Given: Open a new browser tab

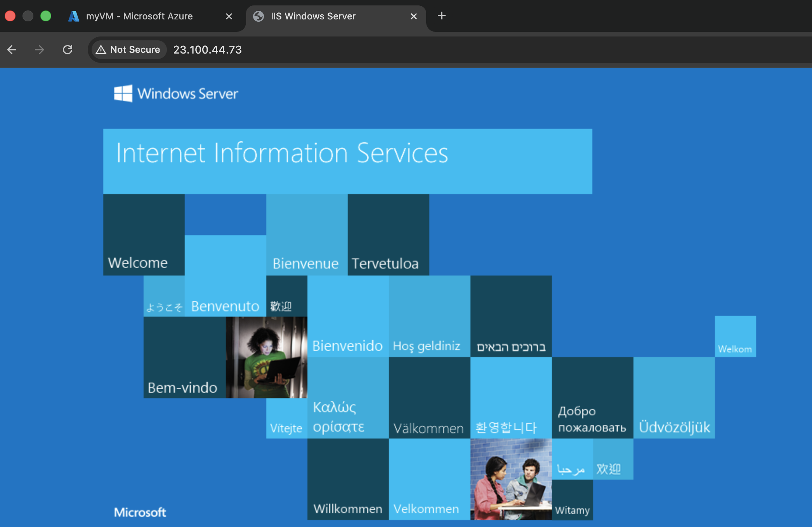Looking at the screenshot, I should click(x=442, y=16).
